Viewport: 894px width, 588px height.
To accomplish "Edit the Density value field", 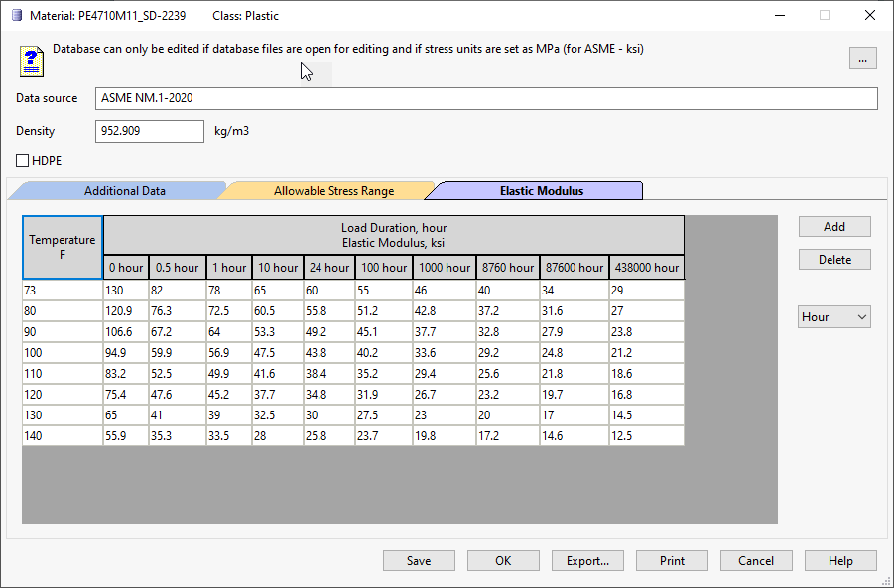I will (x=149, y=131).
